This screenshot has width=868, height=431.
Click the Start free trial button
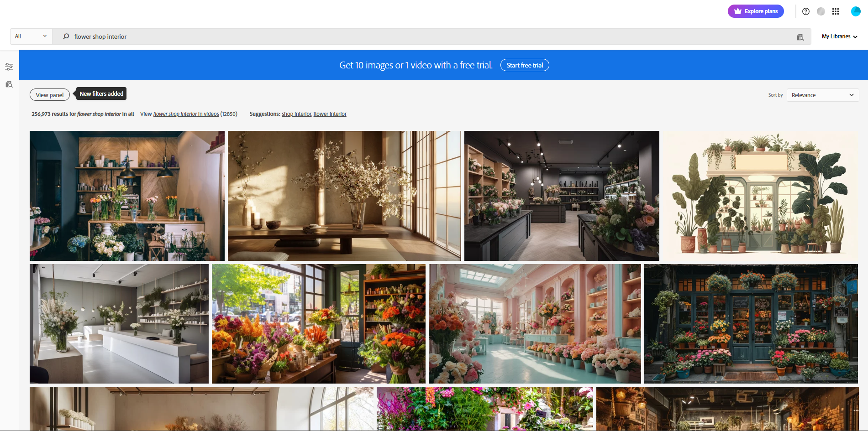pyautogui.click(x=525, y=65)
